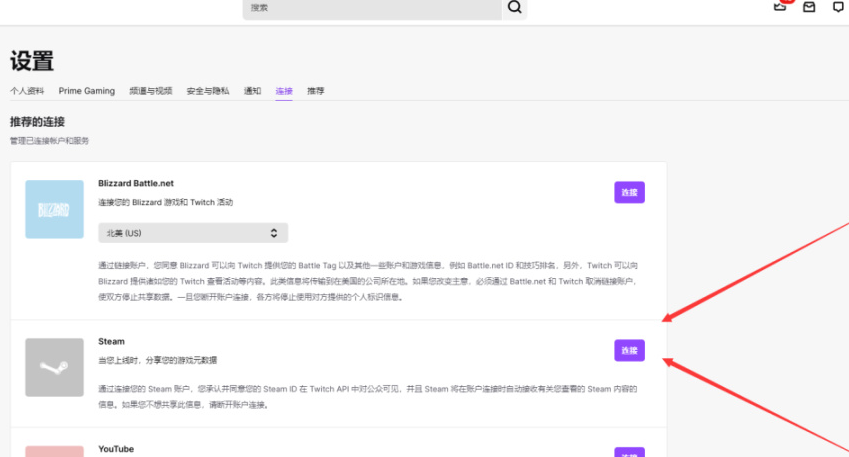
Task: Connect the Steam account
Action: pos(629,350)
